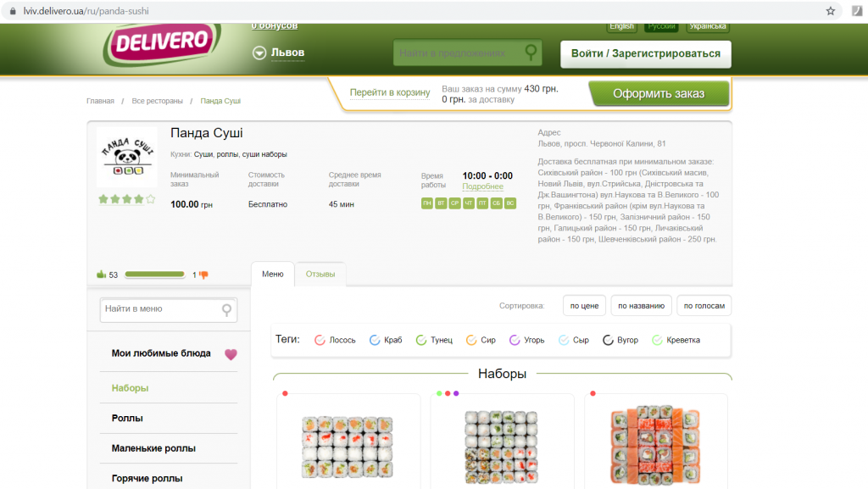Click the magnifier icon in menu search
The image size is (868, 489).
tap(226, 310)
